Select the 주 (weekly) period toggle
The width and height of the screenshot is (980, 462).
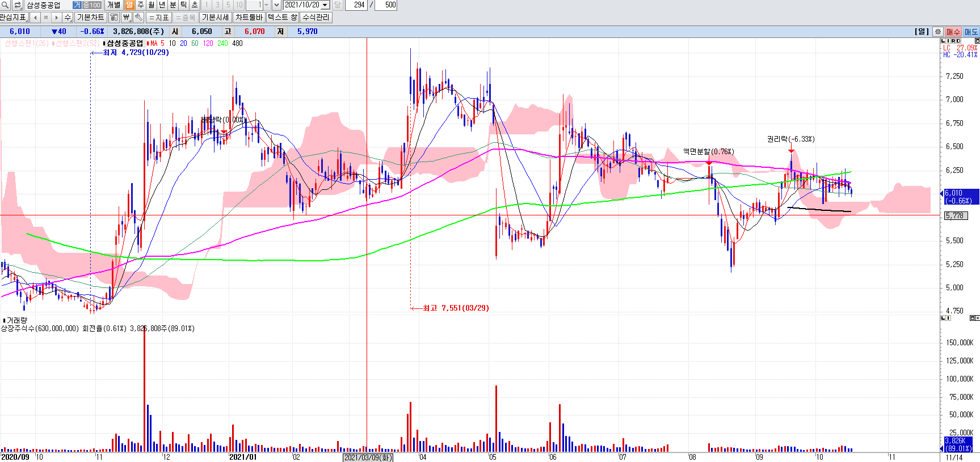pos(140,5)
